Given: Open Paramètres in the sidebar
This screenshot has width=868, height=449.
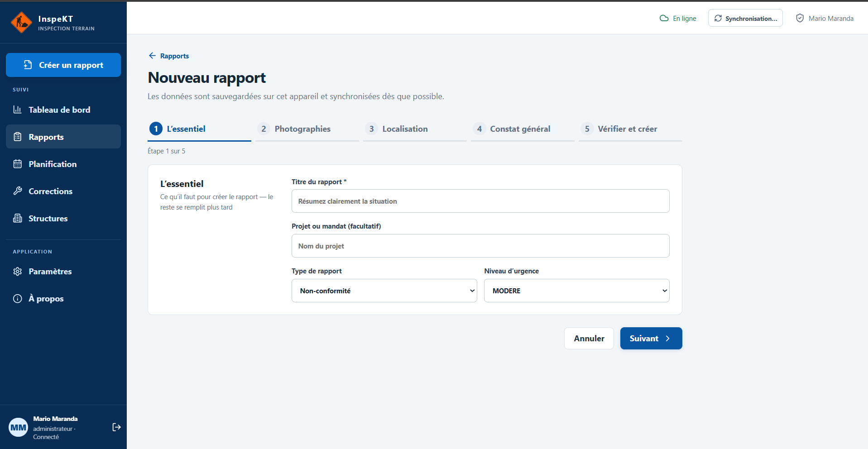Looking at the screenshot, I should click(63, 272).
